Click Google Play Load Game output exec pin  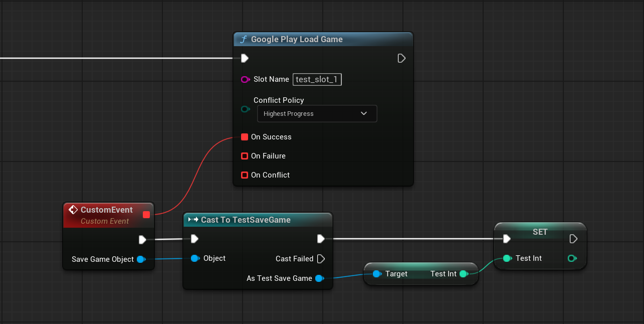click(401, 58)
